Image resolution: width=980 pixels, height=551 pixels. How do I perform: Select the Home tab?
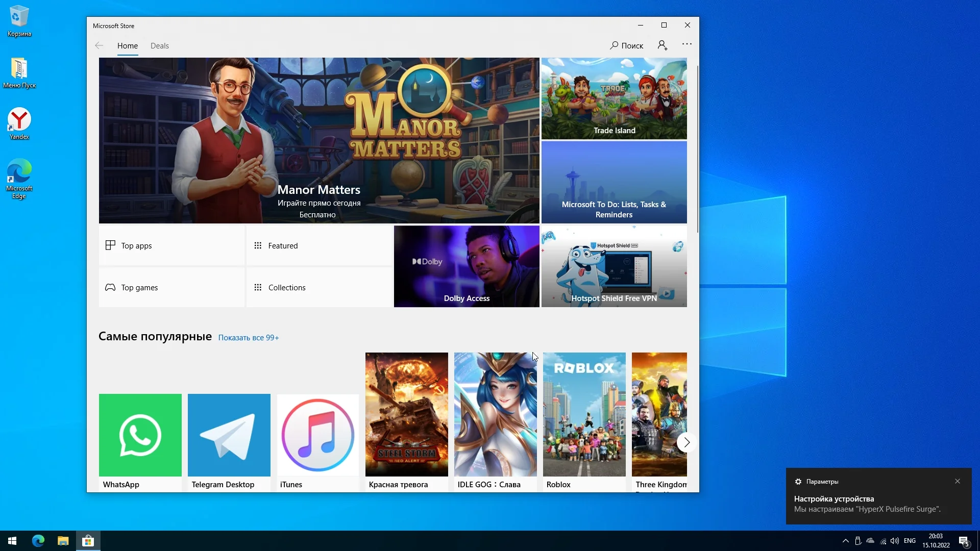tap(128, 46)
